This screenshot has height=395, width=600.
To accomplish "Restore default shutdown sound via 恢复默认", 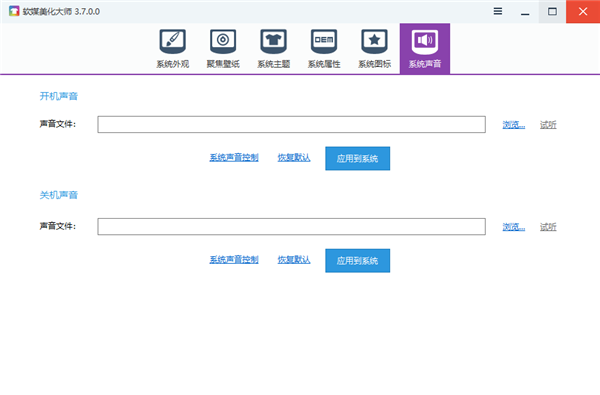I will (x=294, y=260).
